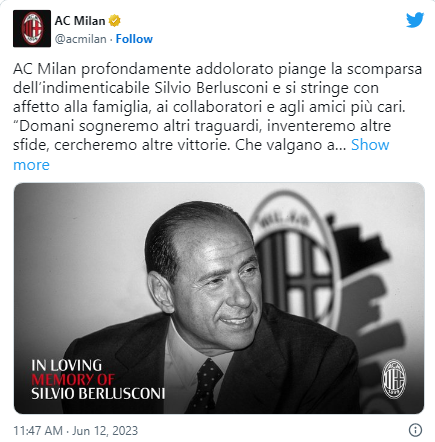Open the tweet's 11:47 AM timestamp

(x=38, y=430)
